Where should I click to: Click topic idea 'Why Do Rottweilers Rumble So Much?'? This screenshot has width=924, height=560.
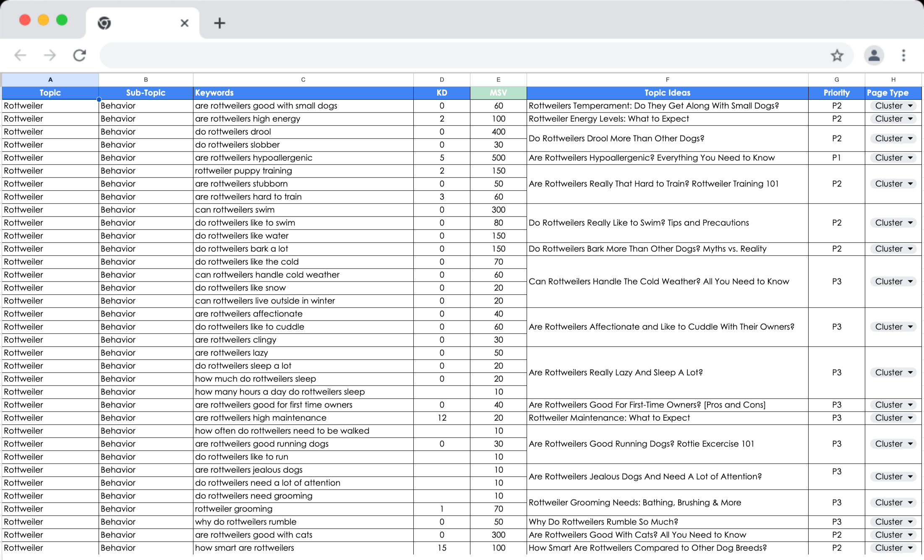point(668,522)
